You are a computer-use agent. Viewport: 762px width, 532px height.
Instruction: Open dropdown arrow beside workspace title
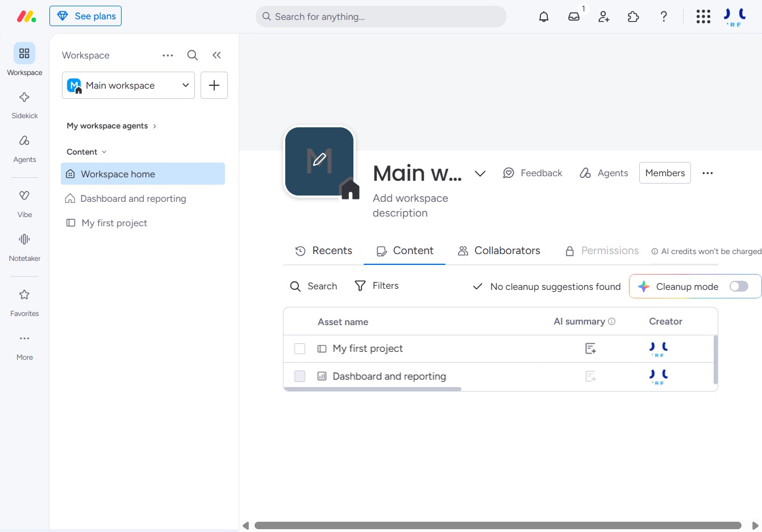tap(480, 173)
